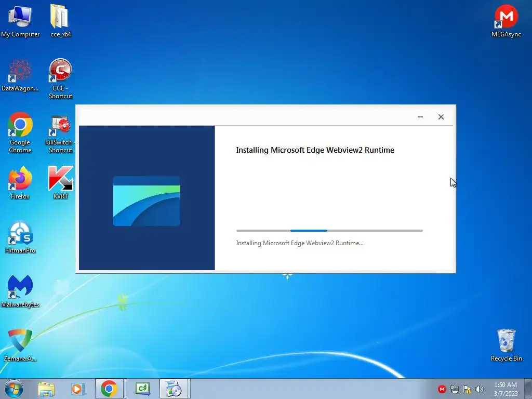Open the clock showing 1:50 AM
Screen dimensions: 532x399
pos(506,389)
